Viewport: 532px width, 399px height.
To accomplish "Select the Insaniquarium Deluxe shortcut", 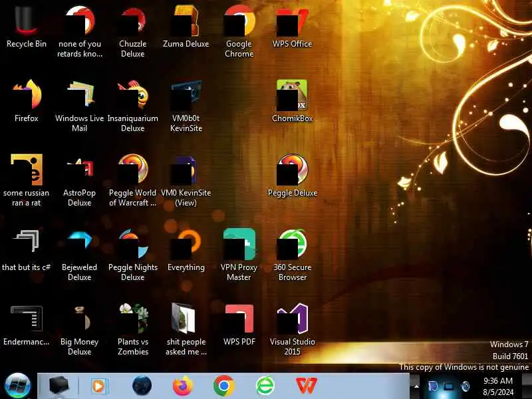I will [x=132, y=105].
